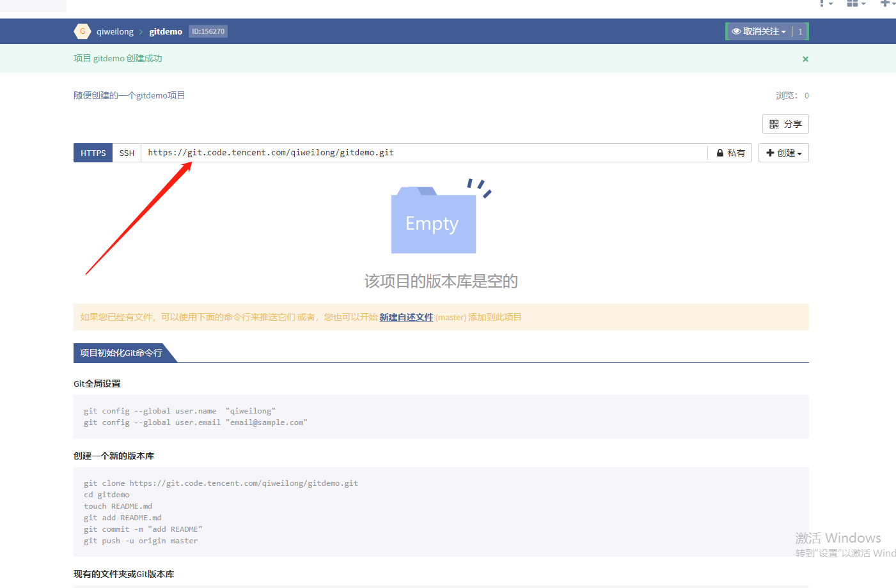Click the 浏览: 0 view counter

[x=792, y=95]
